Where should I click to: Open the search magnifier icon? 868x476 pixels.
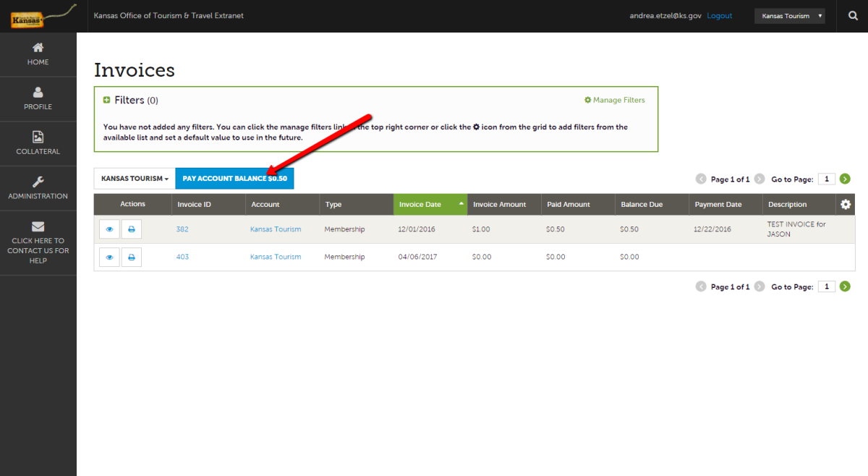coord(852,16)
